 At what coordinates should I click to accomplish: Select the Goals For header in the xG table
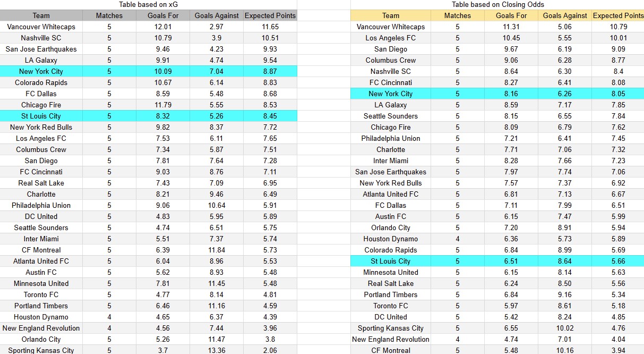click(164, 15)
